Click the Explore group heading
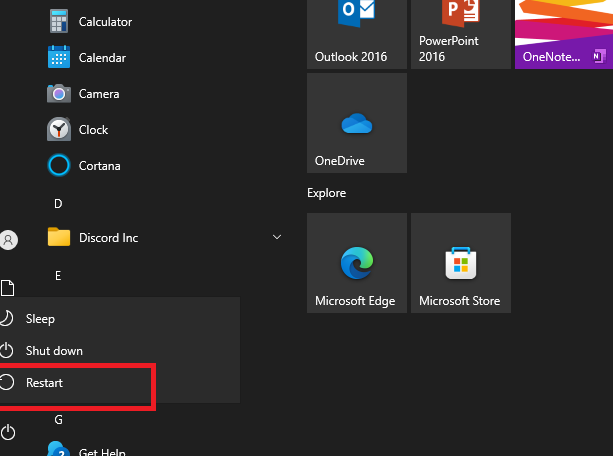Screen dimensions: 613x456 327,193
